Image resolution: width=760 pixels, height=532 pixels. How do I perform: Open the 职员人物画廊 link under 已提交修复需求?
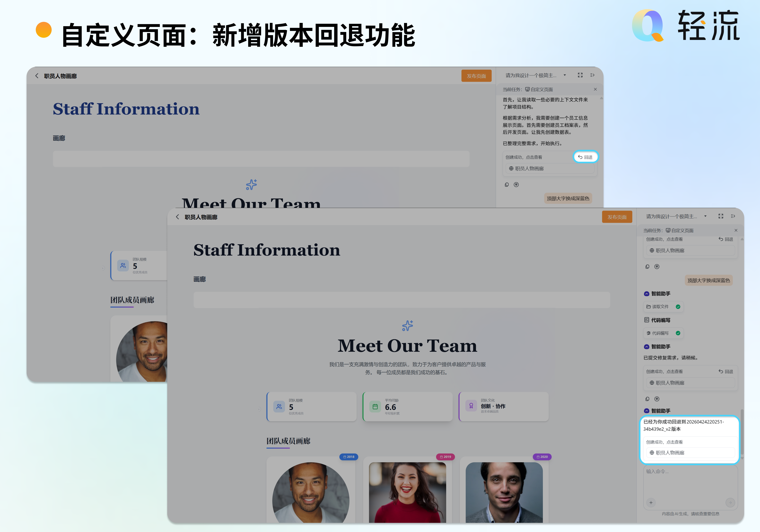click(x=690, y=383)
